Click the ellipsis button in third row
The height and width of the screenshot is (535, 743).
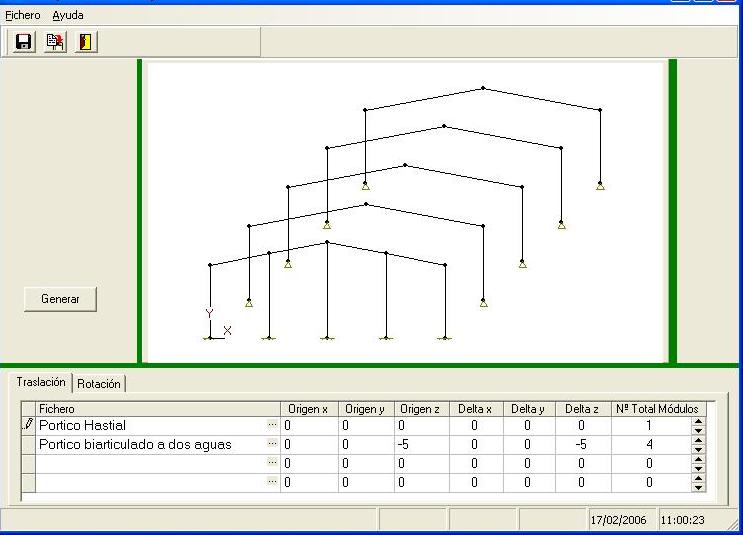click(x=272, y=463)
